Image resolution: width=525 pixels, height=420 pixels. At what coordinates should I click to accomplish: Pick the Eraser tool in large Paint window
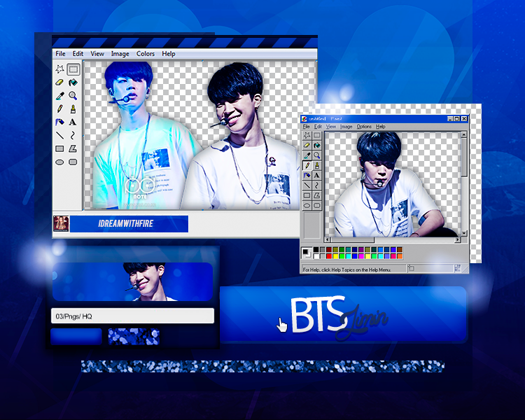[x=59, y=83]
